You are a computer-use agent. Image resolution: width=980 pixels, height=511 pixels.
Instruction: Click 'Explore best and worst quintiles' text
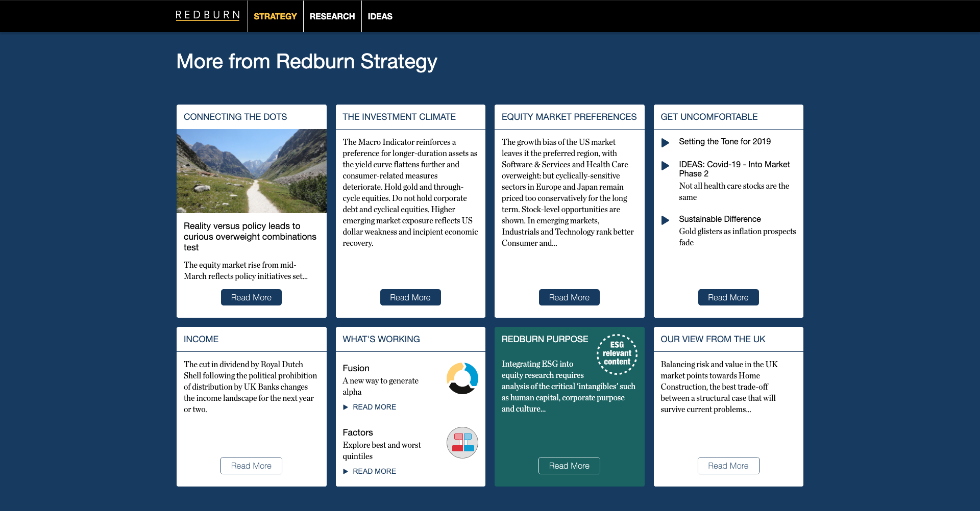point(382,450)
